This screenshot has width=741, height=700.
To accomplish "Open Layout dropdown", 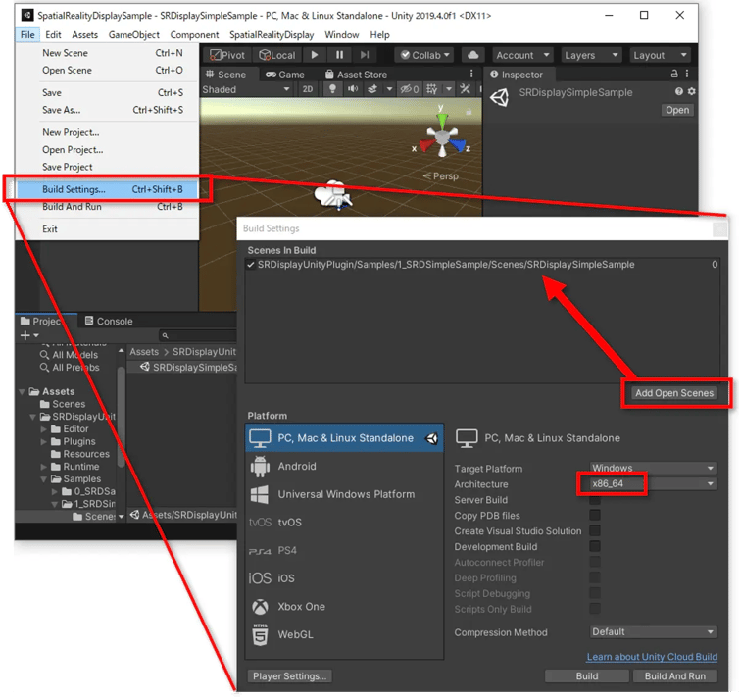I will point(660,55).
